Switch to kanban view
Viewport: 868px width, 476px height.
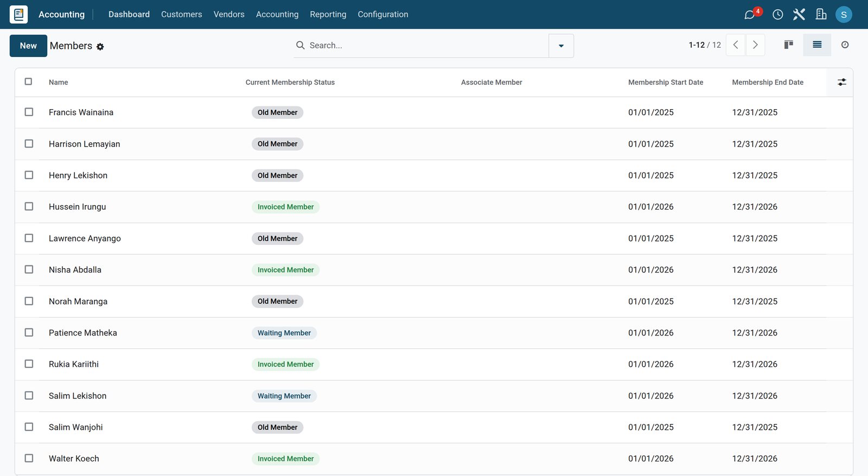(x=789, y=45)
